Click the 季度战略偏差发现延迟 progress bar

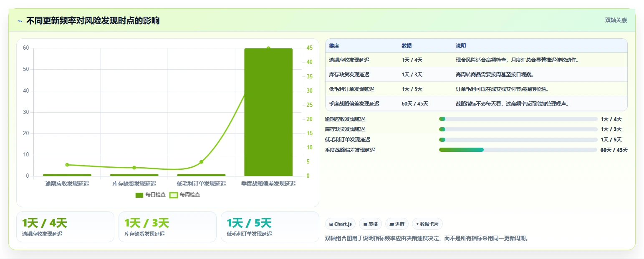(x=518, y=150)
